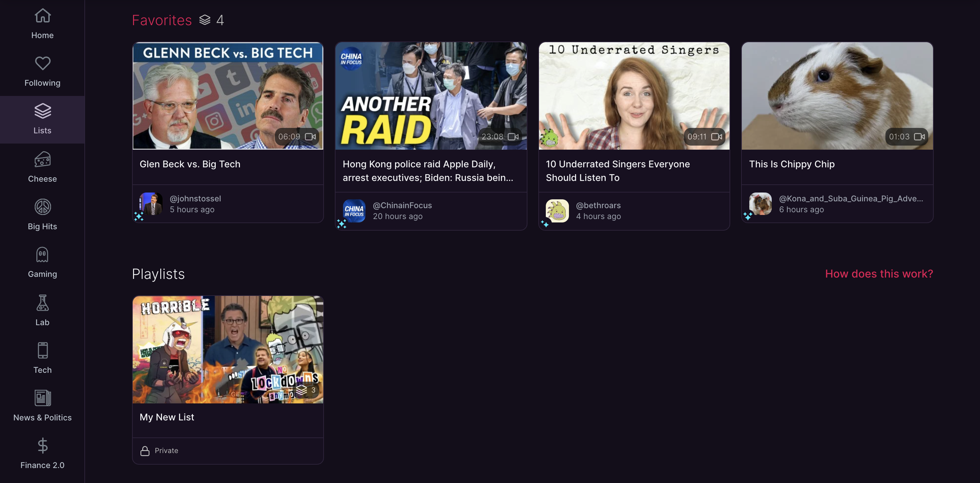Open the Tech phone icon
This screenshot has height=483, width=980.
(42, 350)
